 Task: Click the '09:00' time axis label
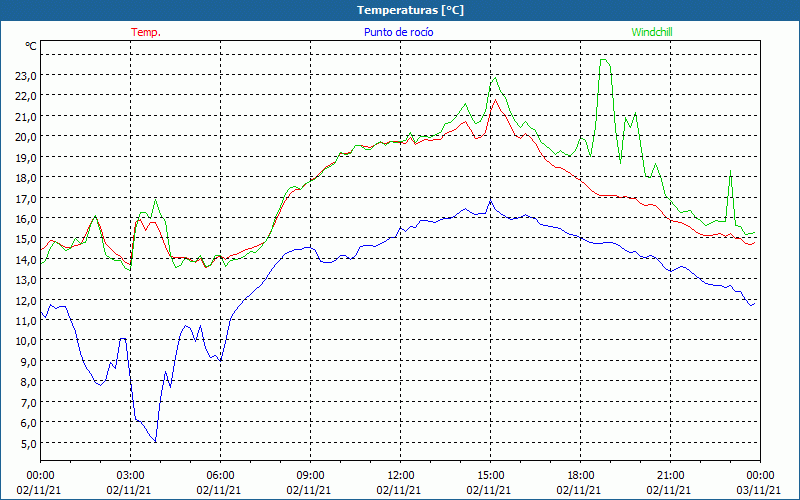(310, 475)
